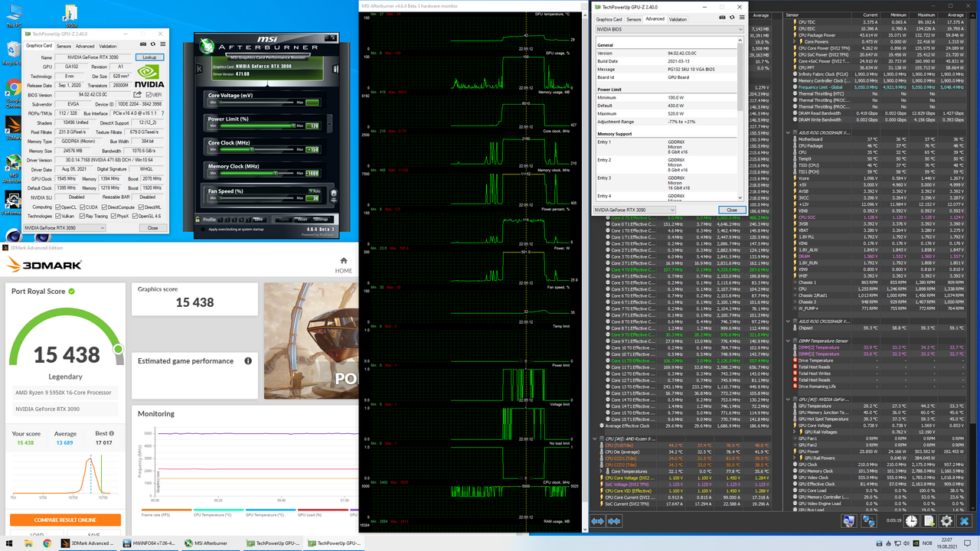Enable Apply overclocking at system startup
This screenshot has width=980, height=551.
coord(203,229)
